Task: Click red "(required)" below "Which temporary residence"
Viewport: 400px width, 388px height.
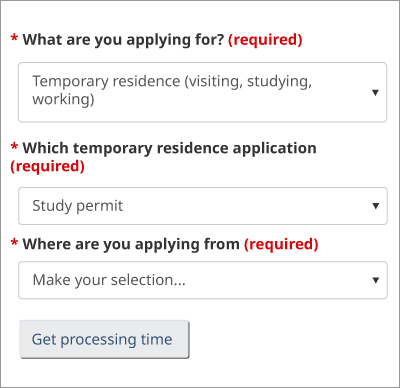Action: pyautogui.click(x=47, y=166)
